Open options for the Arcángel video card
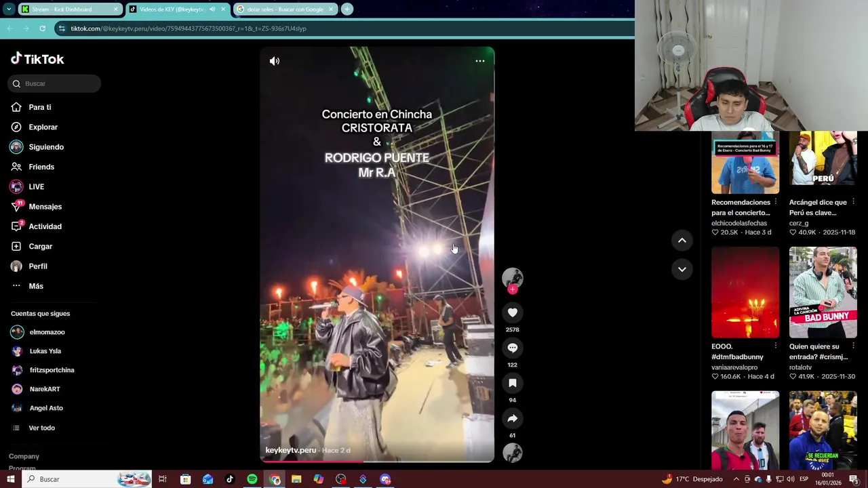868x488 pixels. tap(853, 202)
